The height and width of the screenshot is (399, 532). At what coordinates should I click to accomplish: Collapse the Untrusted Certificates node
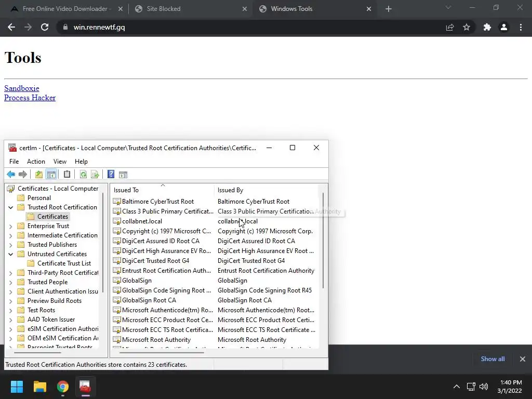click(11, 254)
